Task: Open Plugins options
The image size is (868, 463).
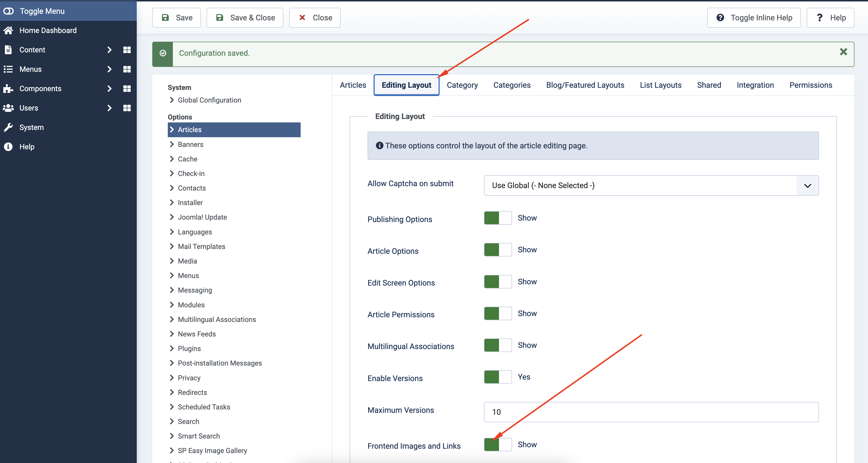Action: 189,348
